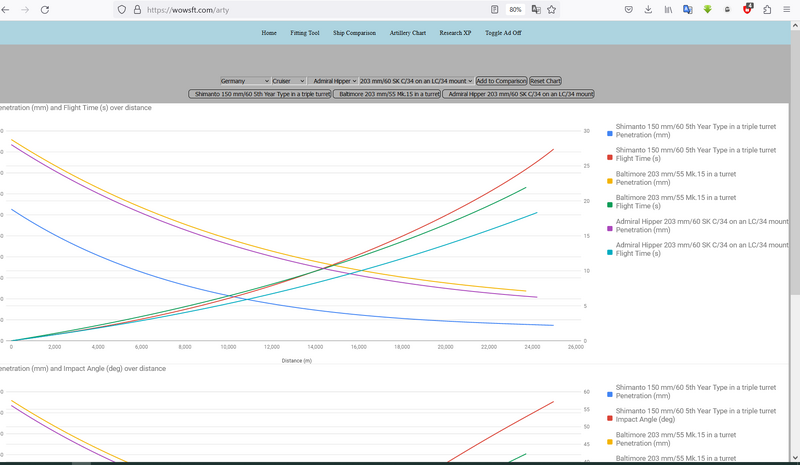
Task: Open the Artillery Chart menu item
Action: click(x=407, y=33)
